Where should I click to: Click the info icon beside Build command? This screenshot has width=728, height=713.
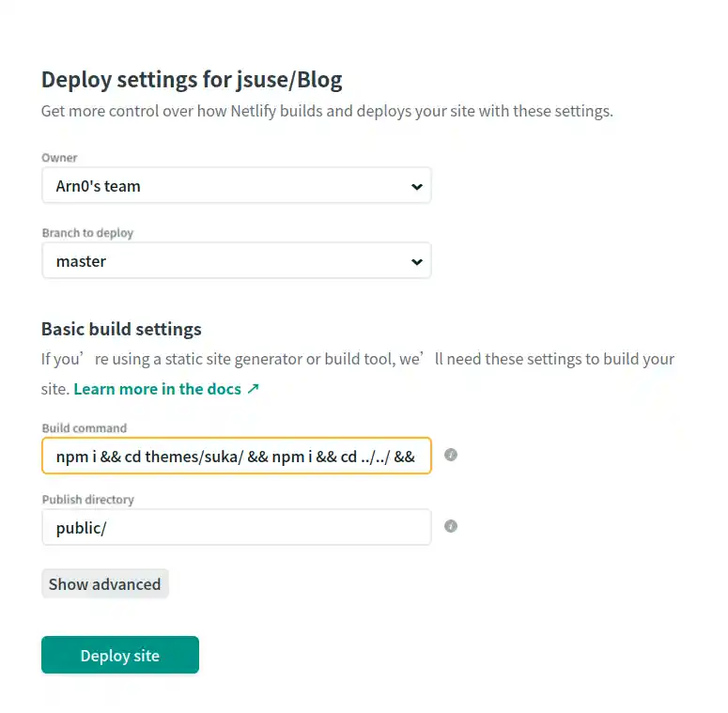pyautogui.click(x=451, y=455)
